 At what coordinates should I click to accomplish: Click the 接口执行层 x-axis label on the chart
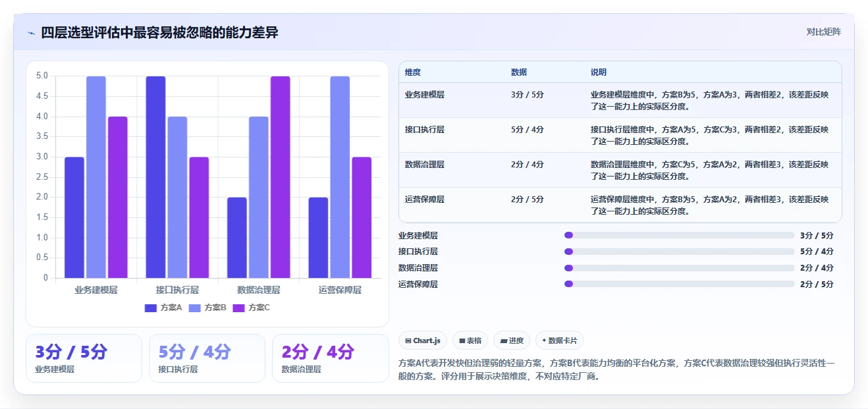click(177, 290)
